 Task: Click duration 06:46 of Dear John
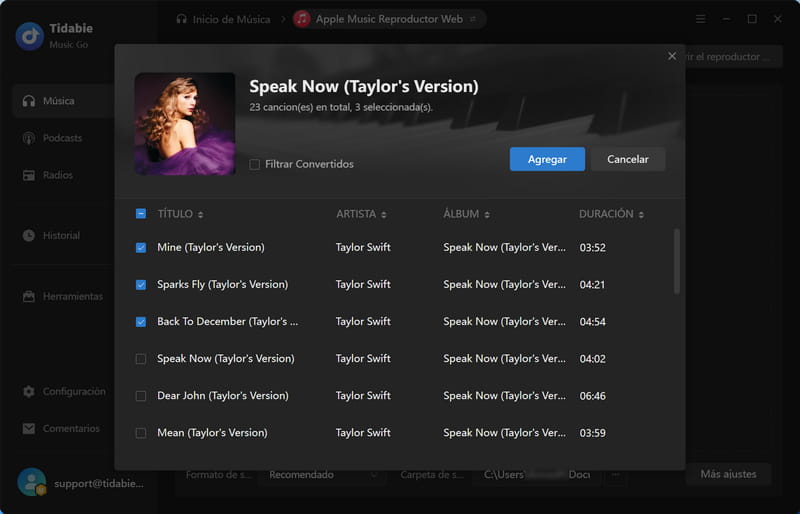coord(592,396)
